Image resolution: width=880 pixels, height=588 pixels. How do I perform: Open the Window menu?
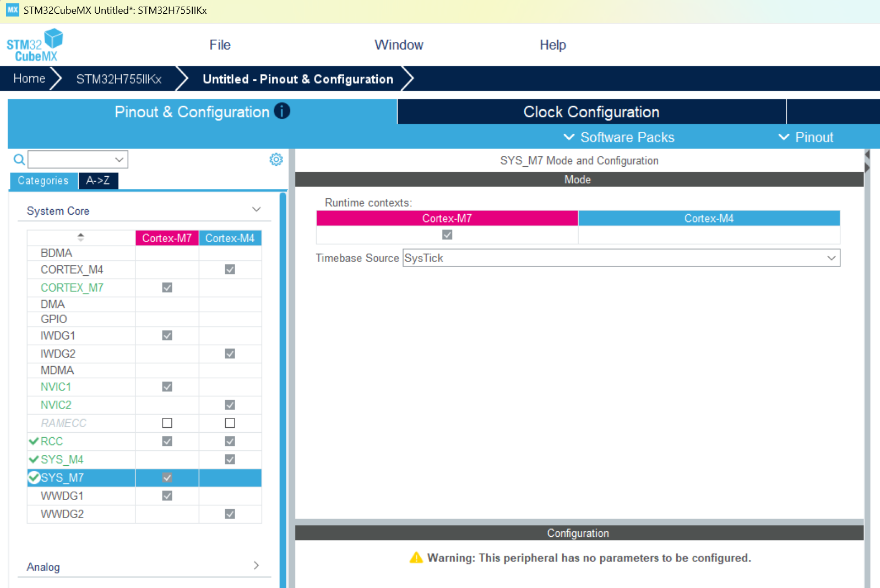[399, 45]
